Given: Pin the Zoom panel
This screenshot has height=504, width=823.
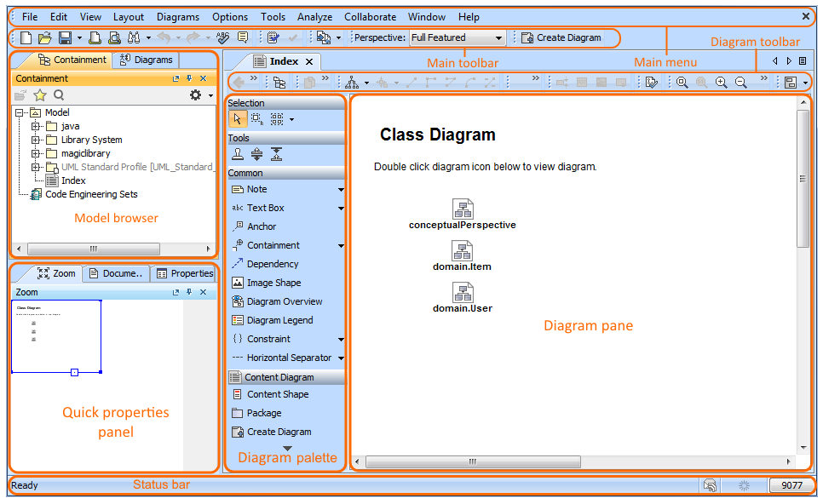Looking at the screenshot, I should point(189,292).
